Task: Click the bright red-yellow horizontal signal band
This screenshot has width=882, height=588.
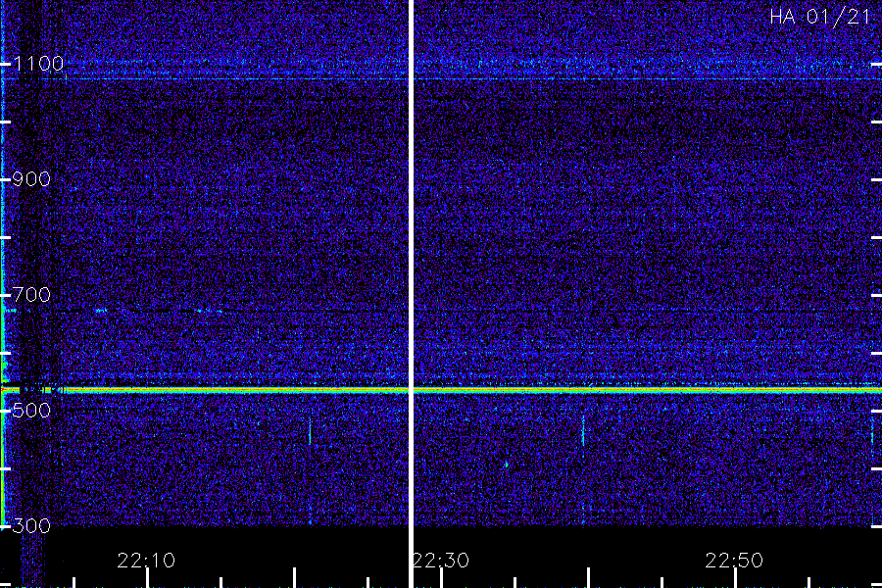Action: point(441,389)
